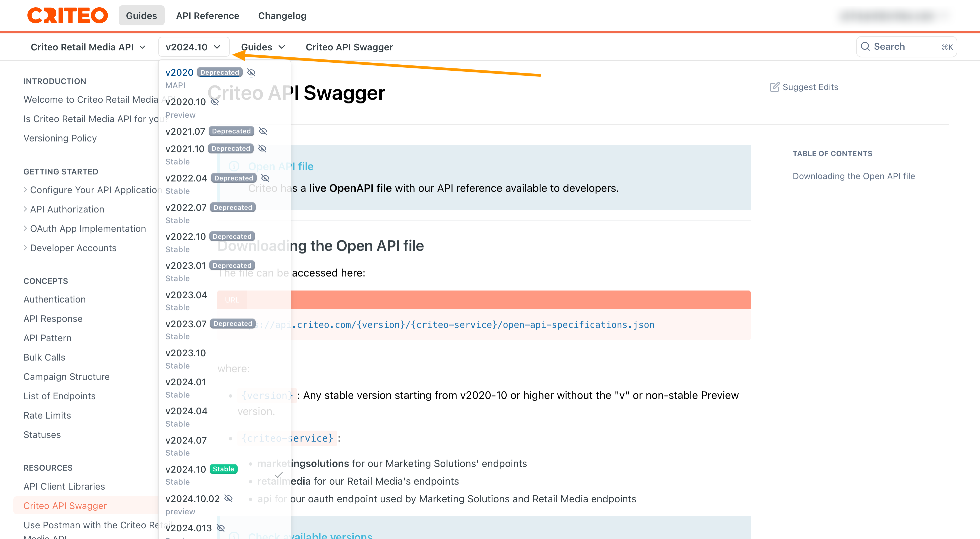Choose version v2021.07 from list

pos(224,131)
